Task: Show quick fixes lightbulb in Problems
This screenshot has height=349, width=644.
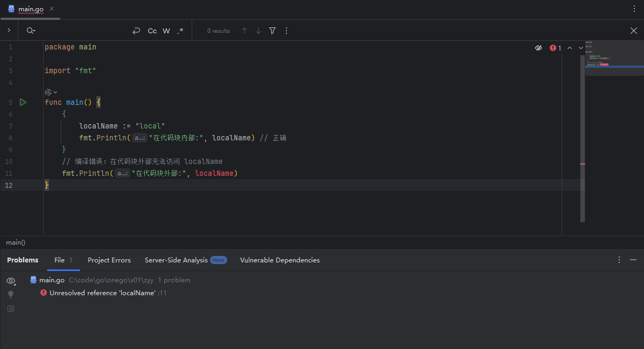Action: point(11,295)
